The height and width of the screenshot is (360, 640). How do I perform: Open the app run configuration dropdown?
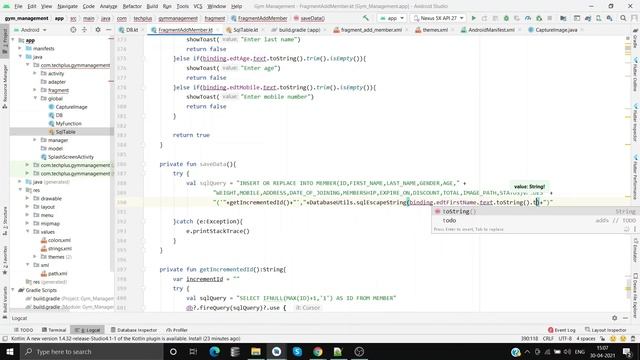pyautogui.click(x=391, y=18)
